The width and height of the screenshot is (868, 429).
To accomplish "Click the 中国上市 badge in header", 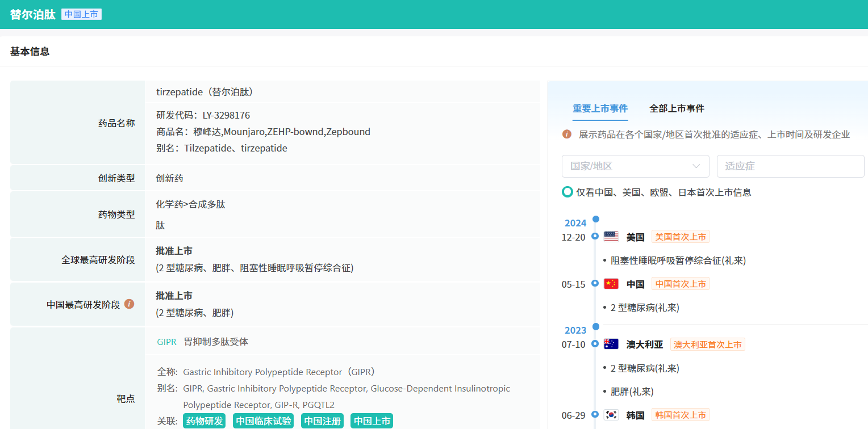I will 81,15.
